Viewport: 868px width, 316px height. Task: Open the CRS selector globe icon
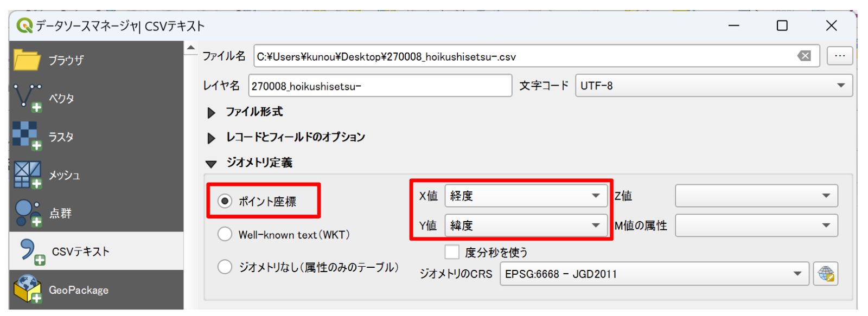coord(826,274)
